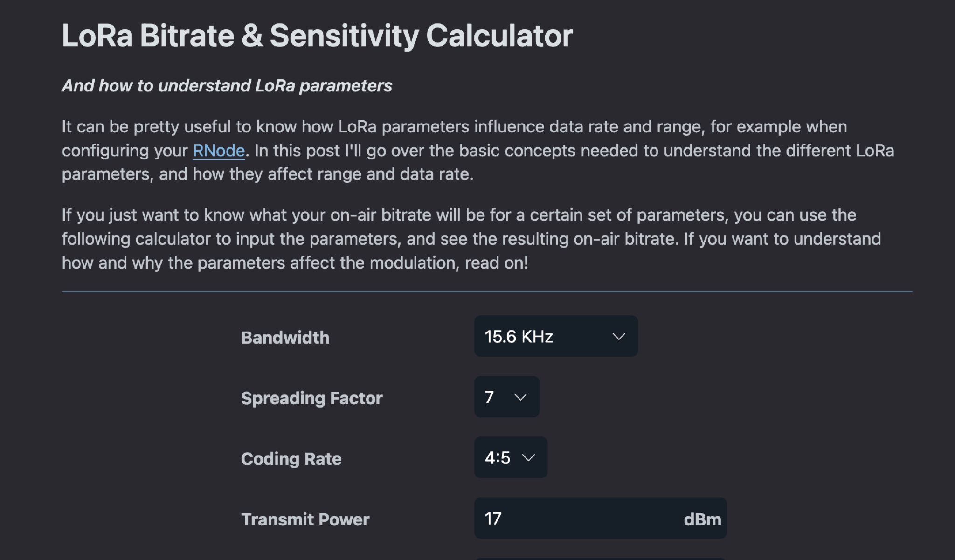Click the chevron next to Spreading Factor value
Image resolution: width=955 pixels, height=560 pixels.
click(x=520, y=397)
